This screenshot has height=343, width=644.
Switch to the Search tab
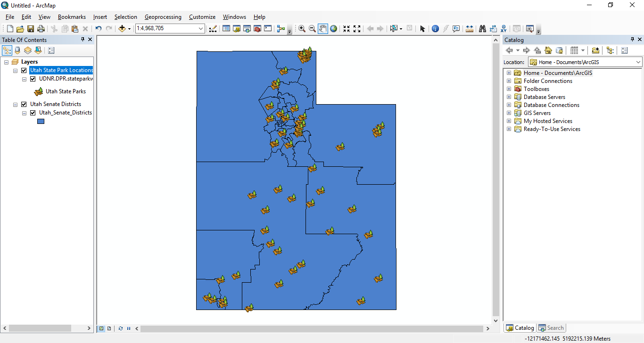[x=551, y=328]
